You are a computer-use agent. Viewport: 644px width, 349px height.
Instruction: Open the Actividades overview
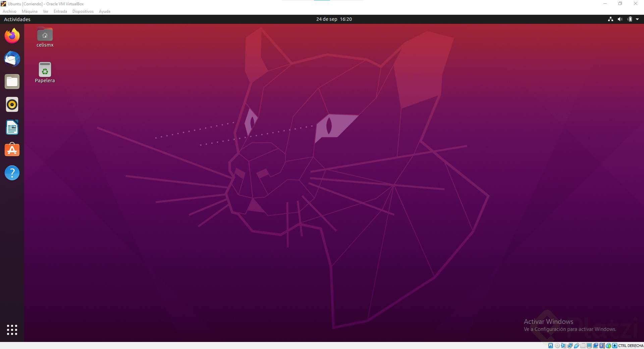(x=17, y=19)
